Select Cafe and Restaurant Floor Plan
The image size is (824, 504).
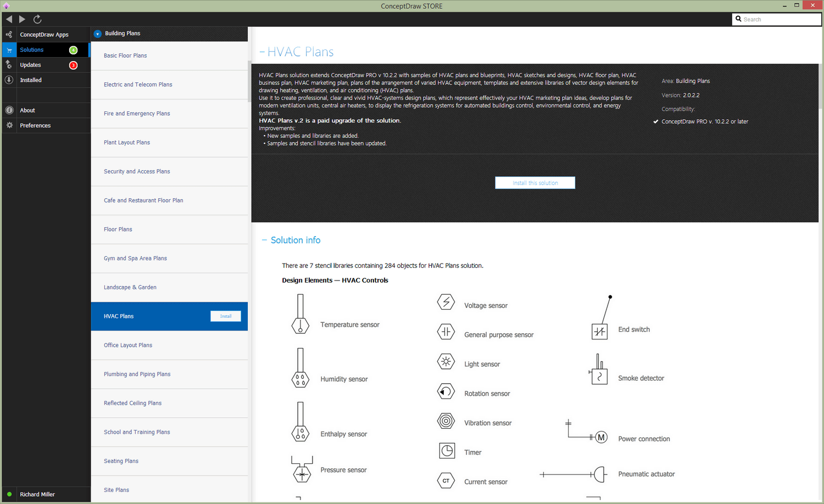[x=169, y=200]
